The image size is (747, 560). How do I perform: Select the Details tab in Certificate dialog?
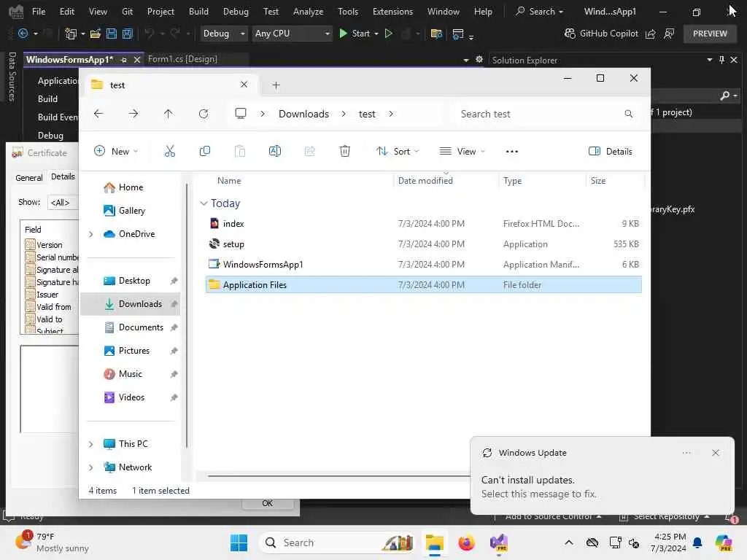coord(63,176)
